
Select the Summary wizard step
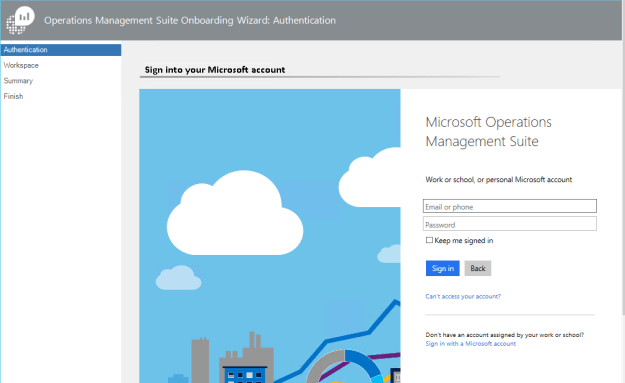point(18,81)
